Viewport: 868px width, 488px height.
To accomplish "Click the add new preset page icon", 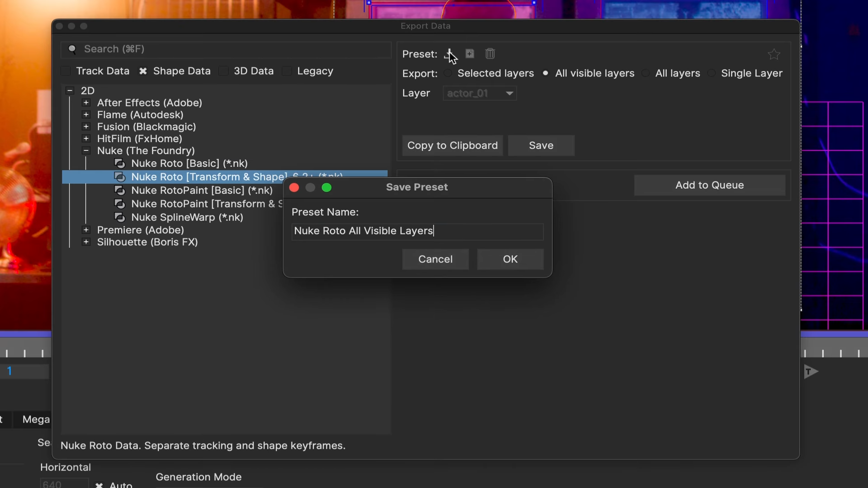I will [x=470, y=54].
